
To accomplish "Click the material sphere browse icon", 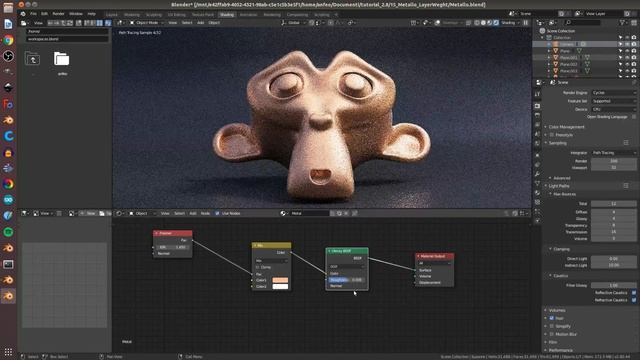I will (283, 213).
